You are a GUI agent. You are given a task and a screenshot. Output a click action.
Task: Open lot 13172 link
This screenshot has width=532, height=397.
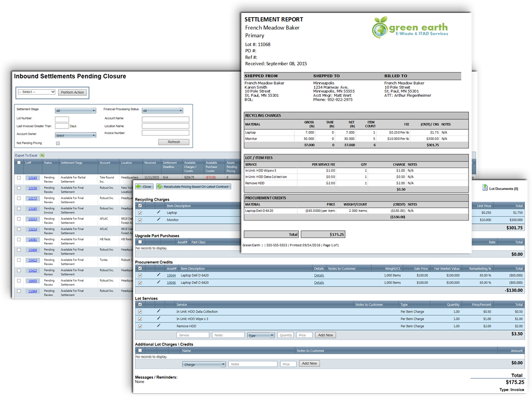click(33, 198)
